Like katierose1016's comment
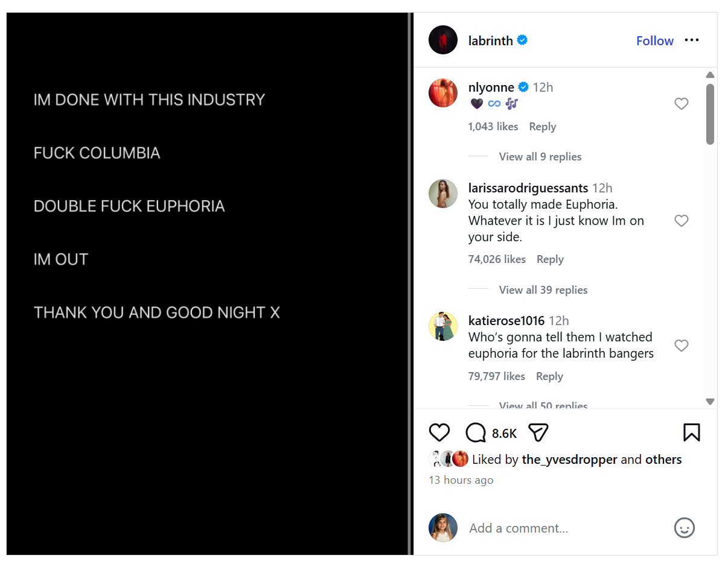The width and height of the screenshot is (728, 576). point(681,346)
